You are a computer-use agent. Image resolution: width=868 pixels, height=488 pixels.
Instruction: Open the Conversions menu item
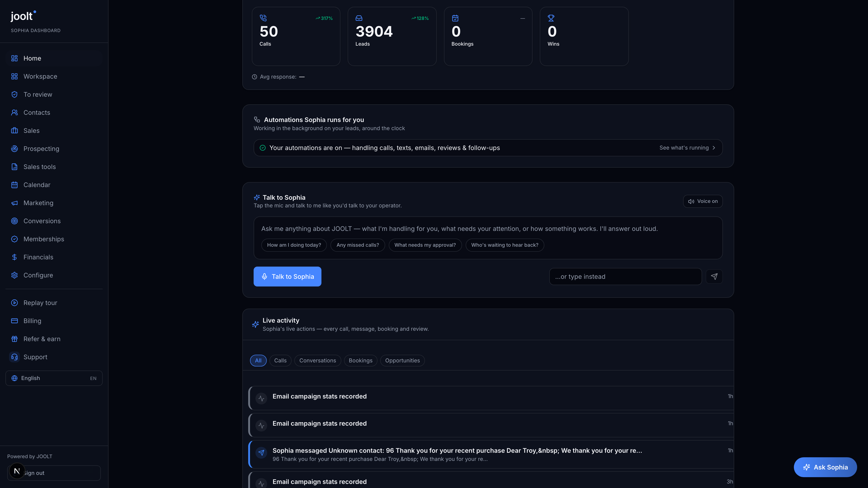[54, 221]
